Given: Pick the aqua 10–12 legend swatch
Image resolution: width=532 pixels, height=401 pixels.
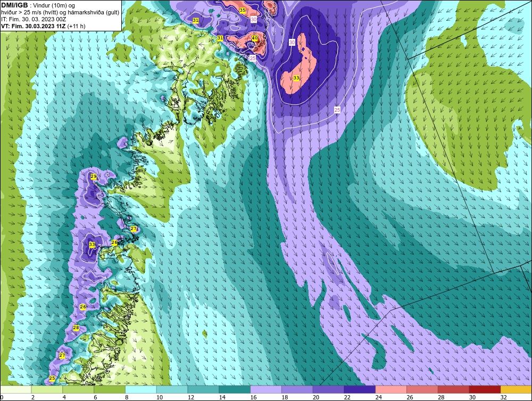Looking at the screenshot, I should point(172,389).
